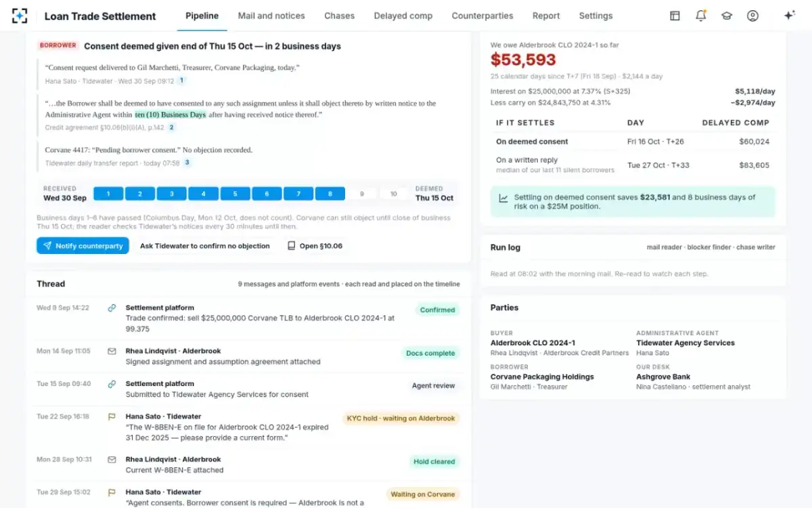
Task: Open the sparkle AI assistant icon
Action: (x=789, y=16)
